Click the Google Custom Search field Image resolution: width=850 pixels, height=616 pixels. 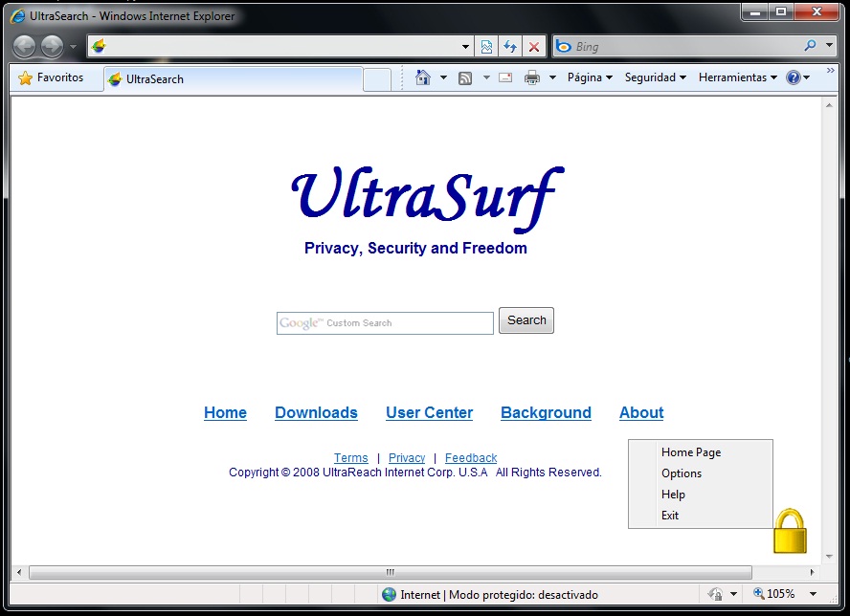(x=385, y=323)
